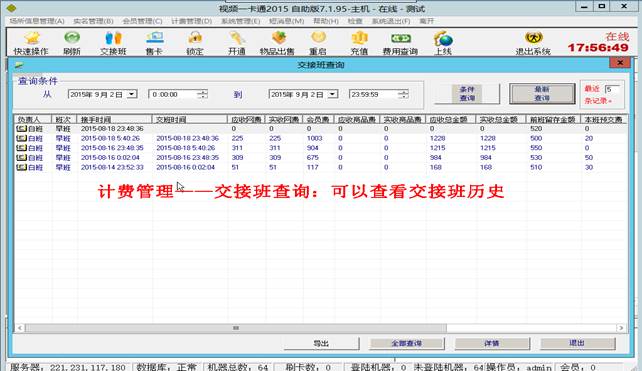Open the 系统管理(E) menu
This screenshot has width=642, height=371.
click(x=240, y=21)
